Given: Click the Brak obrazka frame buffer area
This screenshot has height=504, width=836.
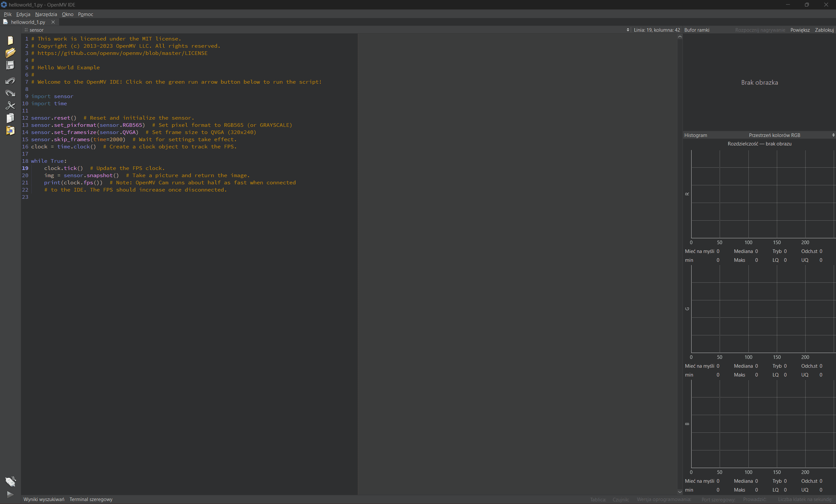Looking at the screenshot, I should [x=759, y=82].
